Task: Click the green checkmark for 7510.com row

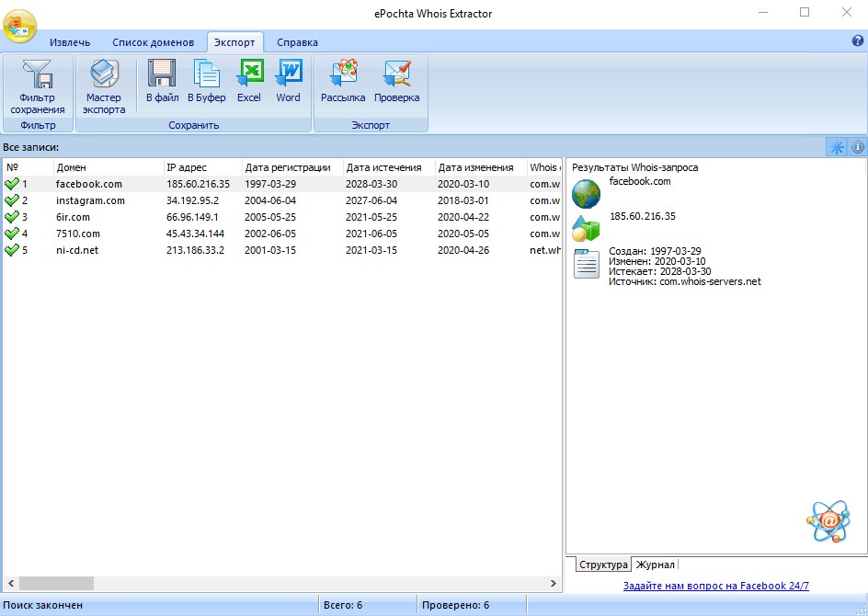Action: click(x=12, y=234)
